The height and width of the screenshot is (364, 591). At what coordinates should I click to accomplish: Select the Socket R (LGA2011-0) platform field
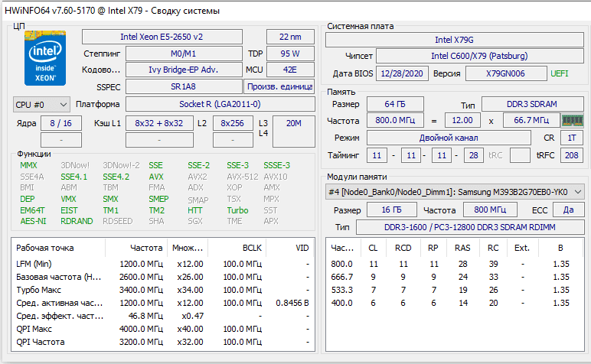coord(220,104)
